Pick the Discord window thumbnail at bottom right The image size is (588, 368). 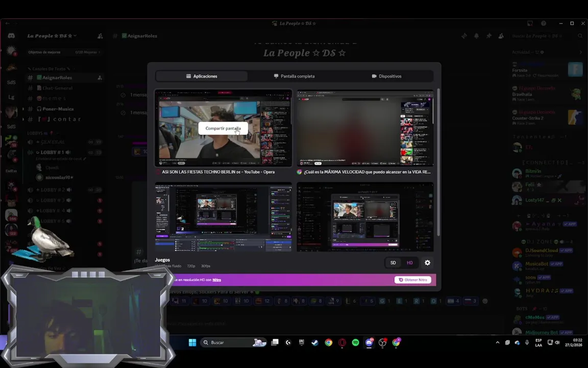365,217
